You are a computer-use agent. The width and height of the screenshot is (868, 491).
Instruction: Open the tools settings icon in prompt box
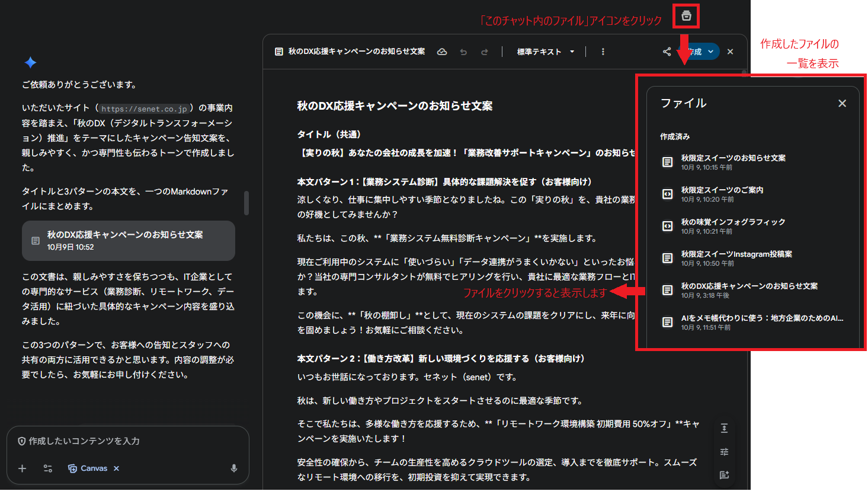click(x=48, y=468)
